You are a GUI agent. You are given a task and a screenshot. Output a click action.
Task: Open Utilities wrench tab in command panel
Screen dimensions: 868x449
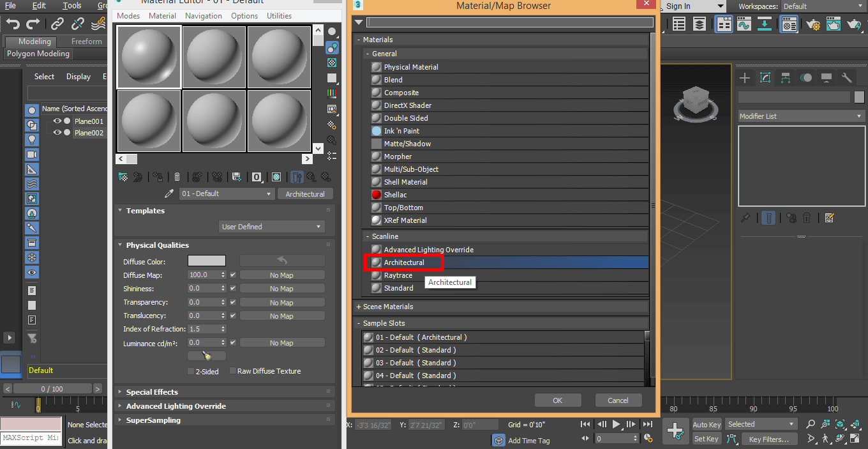tap(847, 78)
